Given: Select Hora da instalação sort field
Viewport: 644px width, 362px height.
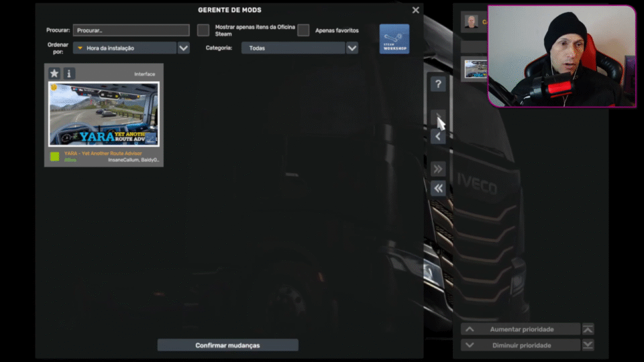Looking at the screenshot, I should [x=125, y=48].
